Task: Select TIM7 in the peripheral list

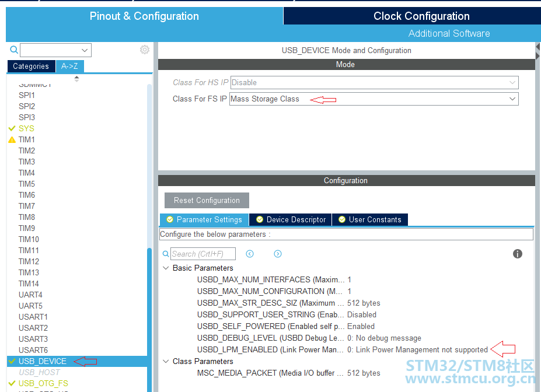Action: tap(27, 206)
